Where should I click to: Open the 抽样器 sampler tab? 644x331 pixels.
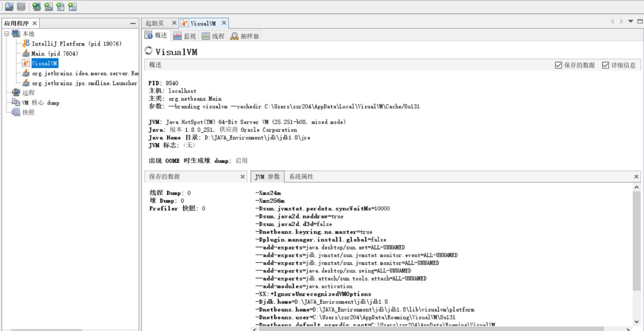point(244,36)
